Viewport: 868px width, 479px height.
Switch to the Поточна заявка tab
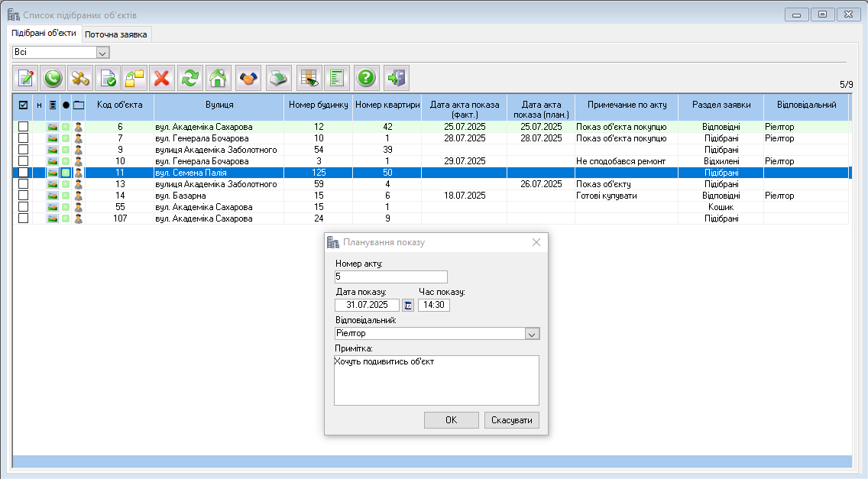tap(116, 34)
